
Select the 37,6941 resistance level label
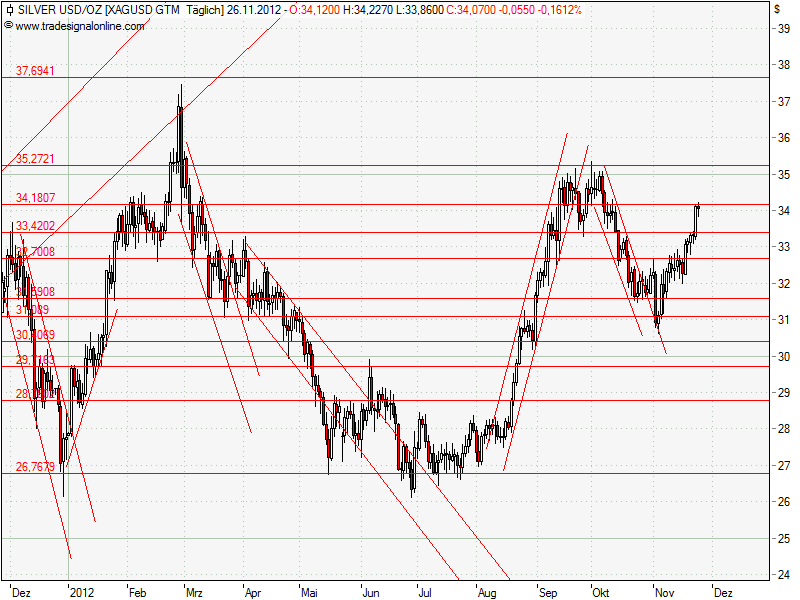tap(33, 69)
